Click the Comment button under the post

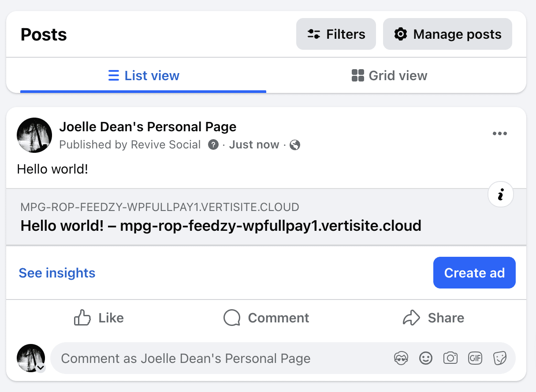(x=266, y=318)
